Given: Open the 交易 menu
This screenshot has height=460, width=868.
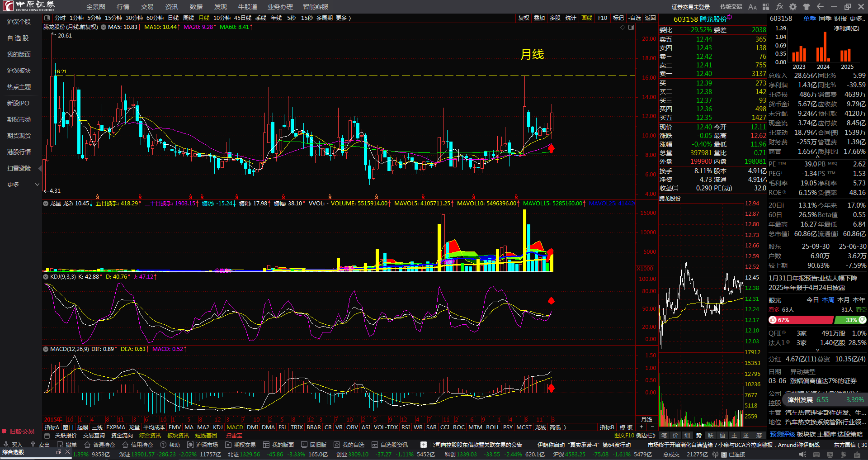Looking at the screenshot, I should point(147,7).
